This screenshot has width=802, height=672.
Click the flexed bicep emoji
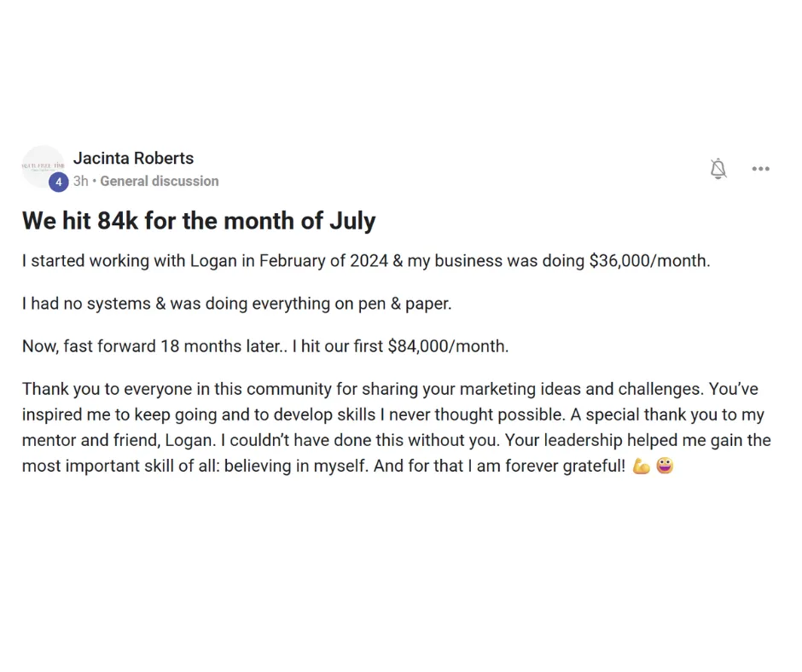[641, 466]
